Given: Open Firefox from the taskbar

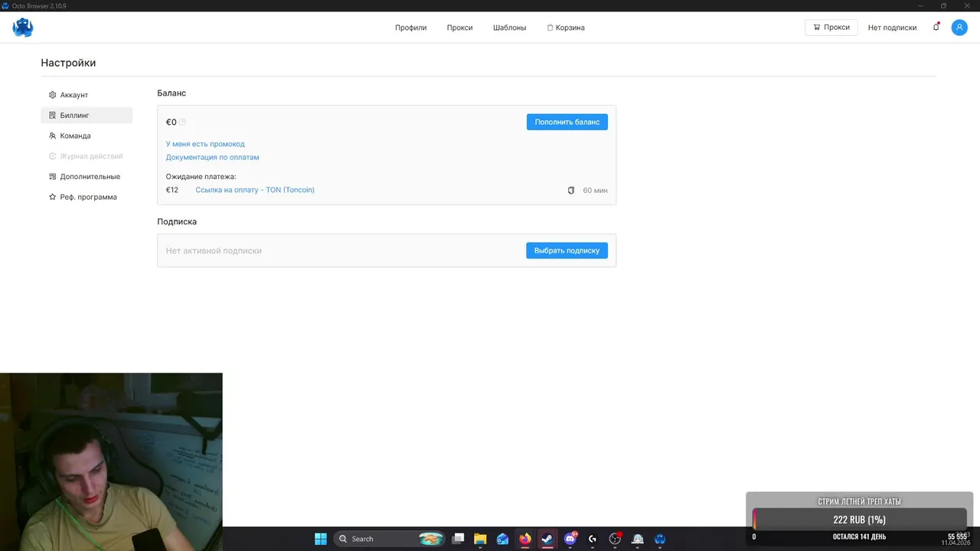Looking at the screenshot, I should pyautogui.click(x=524, y=539).
